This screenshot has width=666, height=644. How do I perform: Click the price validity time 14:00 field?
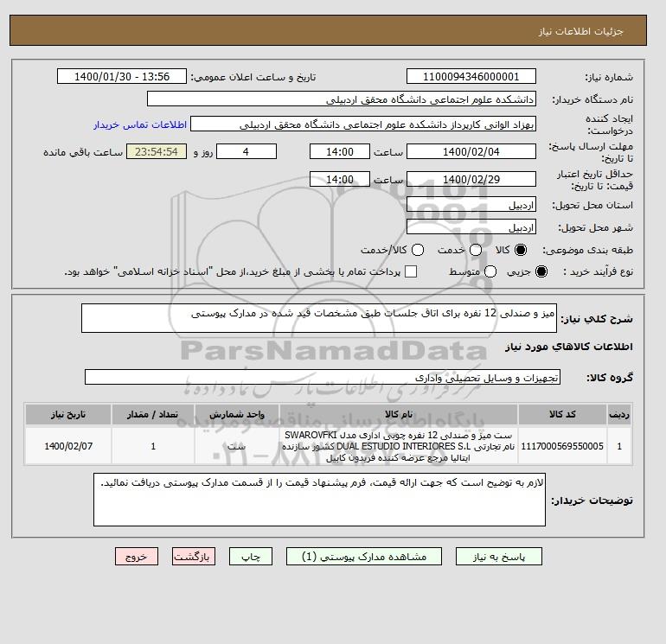(340, 179)
